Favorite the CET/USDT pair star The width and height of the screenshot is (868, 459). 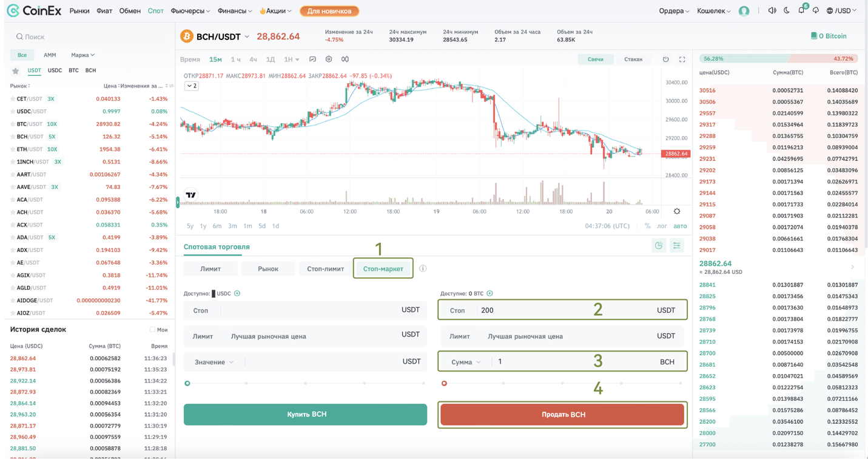point(13,99)
